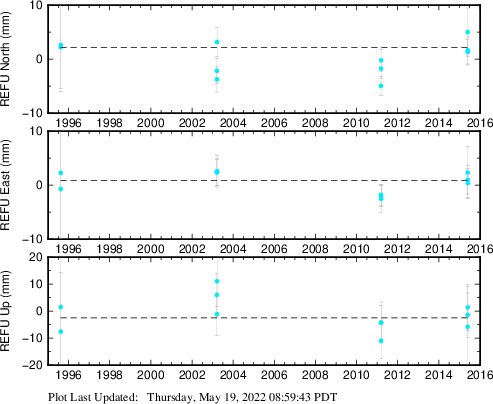Click the top 2003 data point in North plot
493x404 pixels.
(217, 42)
